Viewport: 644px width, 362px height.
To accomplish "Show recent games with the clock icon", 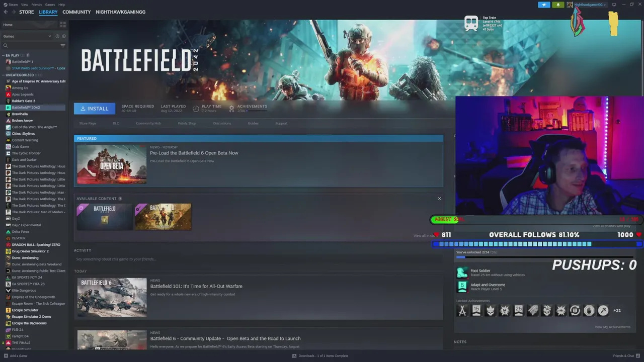I will pos(57,36).
